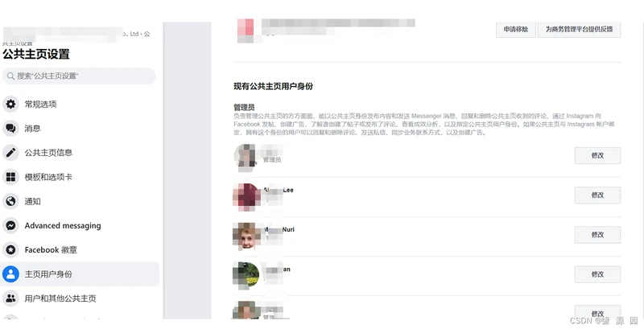This screenshot has width=644, height=329.
Task: Click the 主页用户身份 person icon
Action: point(10,274)
